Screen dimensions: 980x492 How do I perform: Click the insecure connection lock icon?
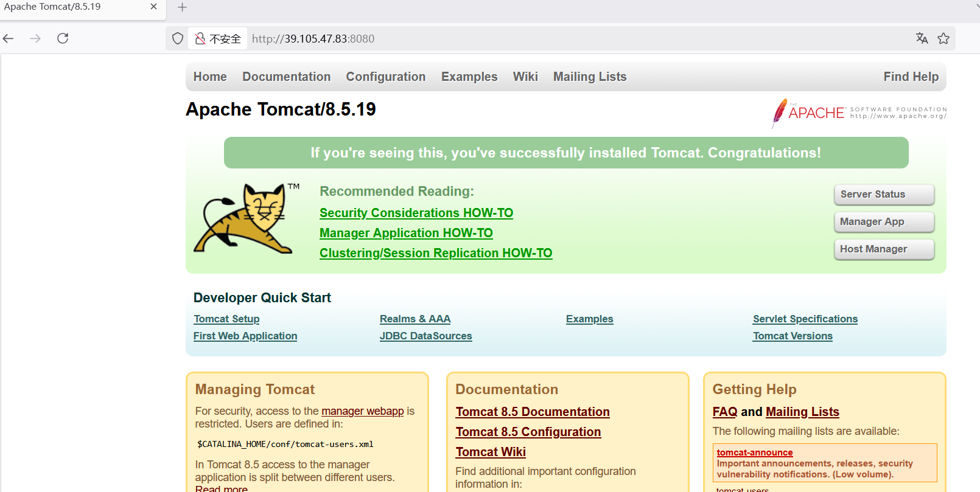coord(200,38)
